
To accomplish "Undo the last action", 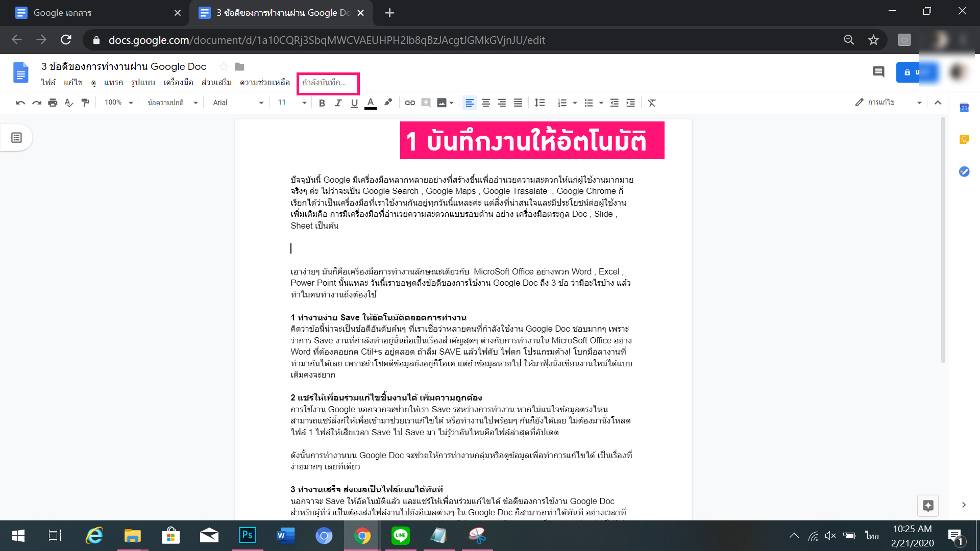I will [x=20, y=103].
